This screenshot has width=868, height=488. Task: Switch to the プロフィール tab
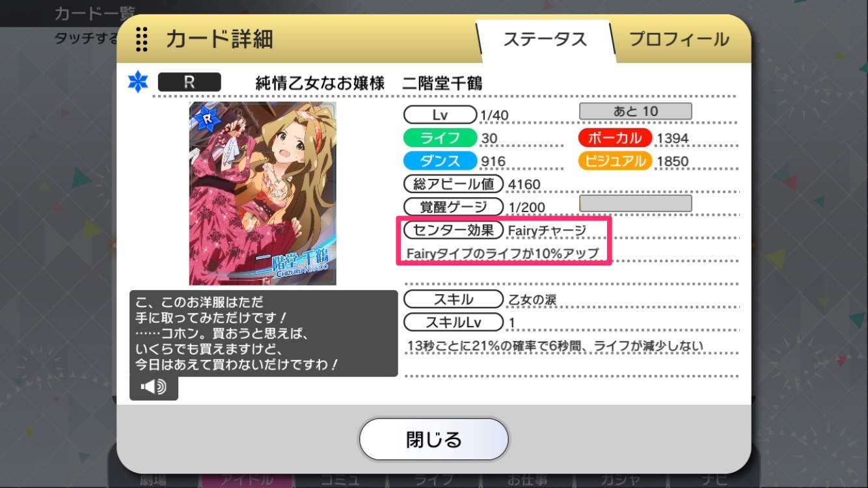[x=679, y=39]
